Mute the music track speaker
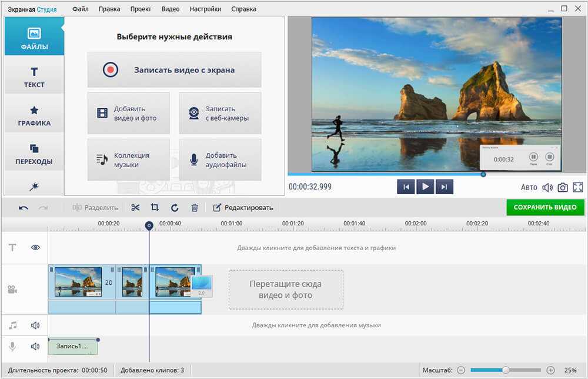This screenshot has height=379, width=588. point(35,325)
